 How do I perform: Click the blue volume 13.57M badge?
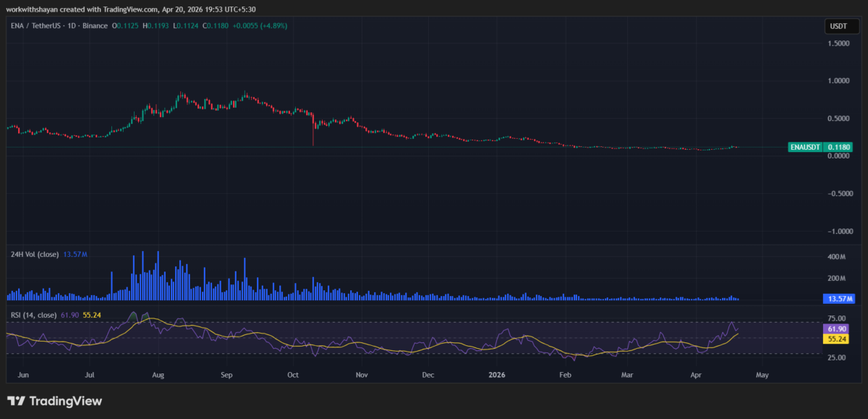tap(838, 299)
